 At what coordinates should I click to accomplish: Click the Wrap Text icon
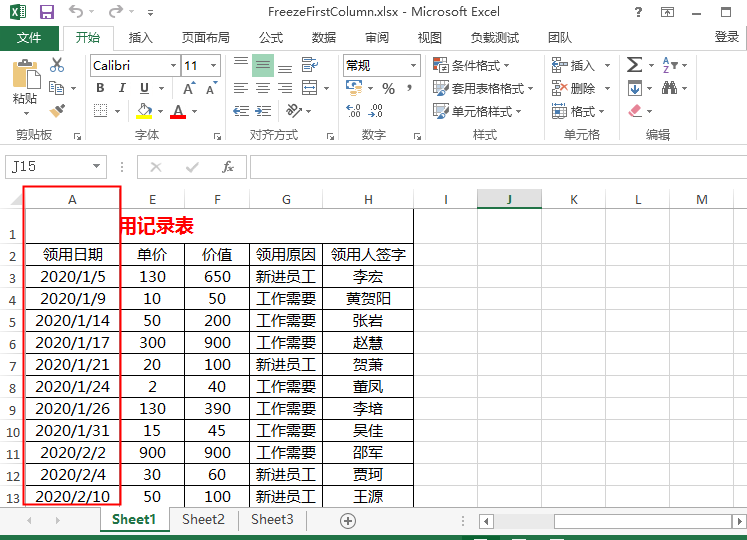pyautogui.click(x=309, y=64)
